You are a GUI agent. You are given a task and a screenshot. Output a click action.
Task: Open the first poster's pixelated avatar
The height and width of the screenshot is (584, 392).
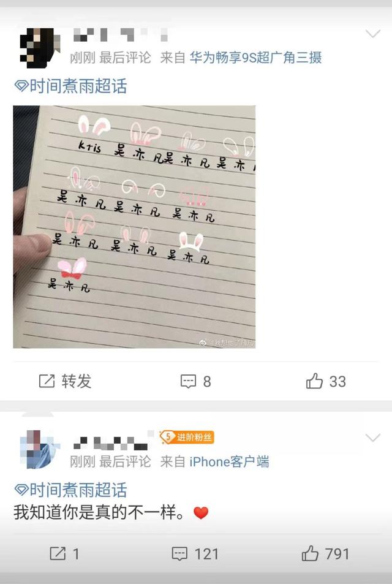(x=40, y=47)
